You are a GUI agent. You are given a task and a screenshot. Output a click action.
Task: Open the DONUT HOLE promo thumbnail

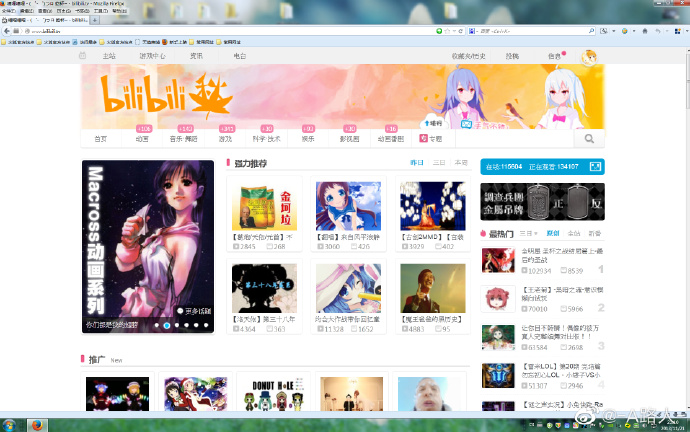click(x=273, y=394)
